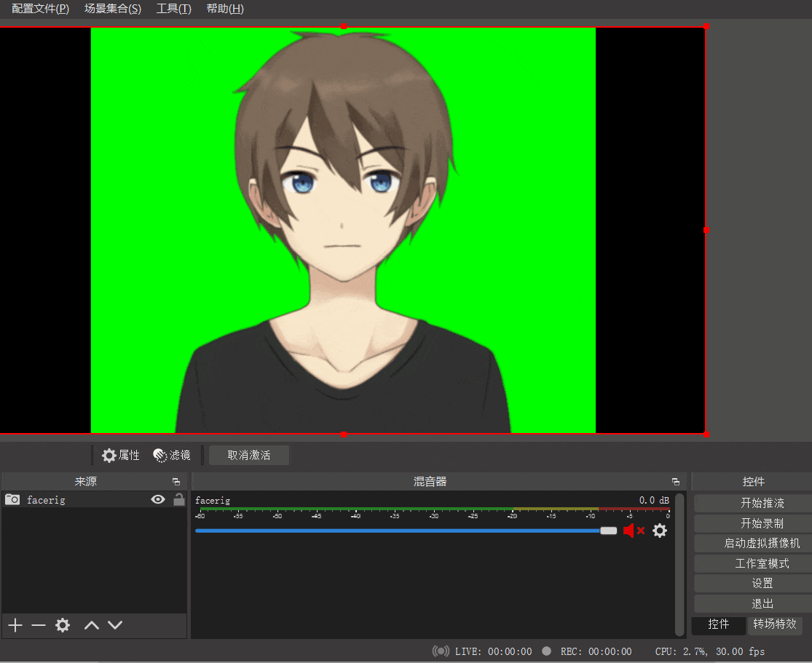
Task: Toggle lock on facerig source
Action: [x=179, y=499]
